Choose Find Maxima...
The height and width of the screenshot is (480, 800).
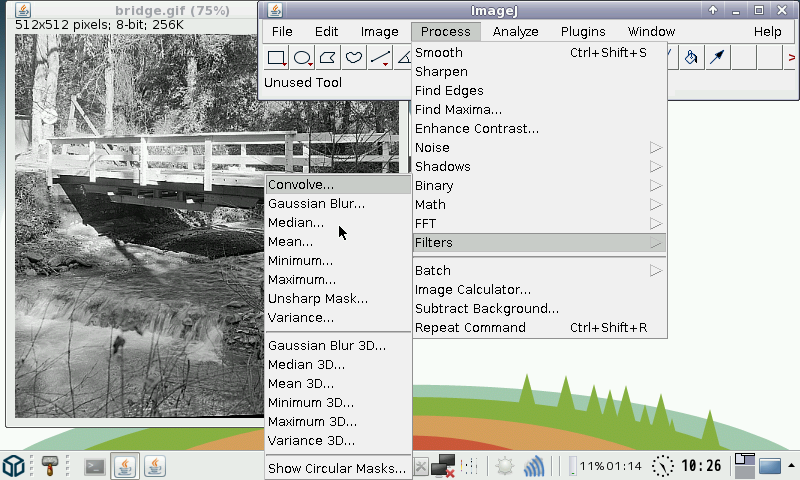point(539,110)
